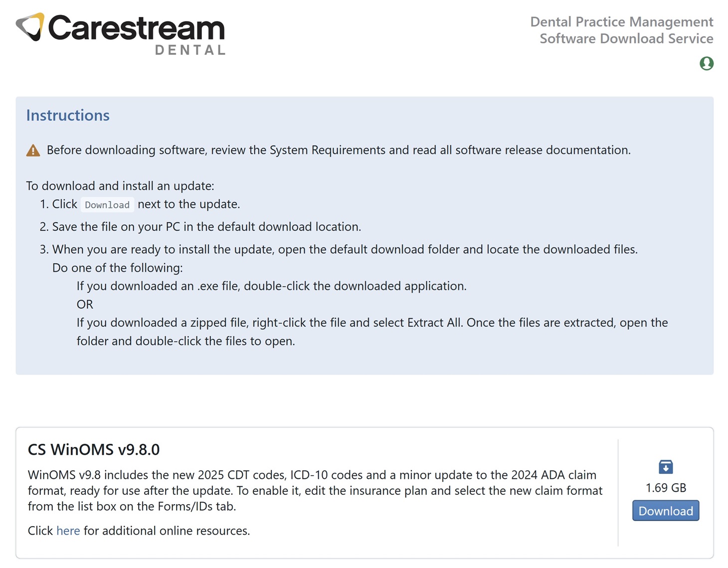The width and height of the screenshot is (728, 568).
Task: Click the inline 'Download' code label in step 1
Action: [x=107, y=205]
